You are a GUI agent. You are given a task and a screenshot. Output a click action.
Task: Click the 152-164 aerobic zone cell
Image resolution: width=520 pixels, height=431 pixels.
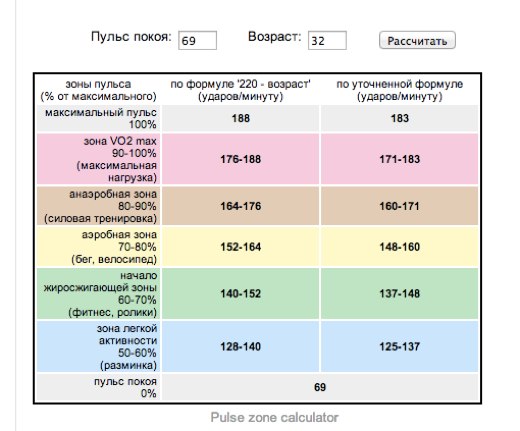click(240, 247)
